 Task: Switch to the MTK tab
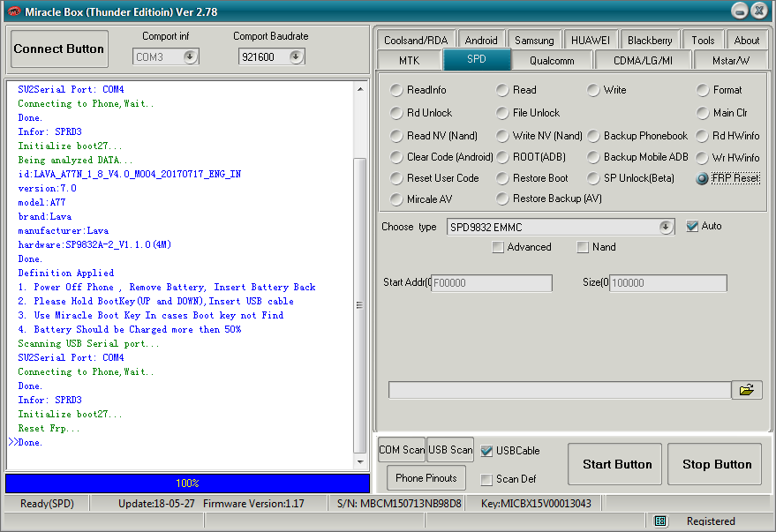tap(410, 60)
